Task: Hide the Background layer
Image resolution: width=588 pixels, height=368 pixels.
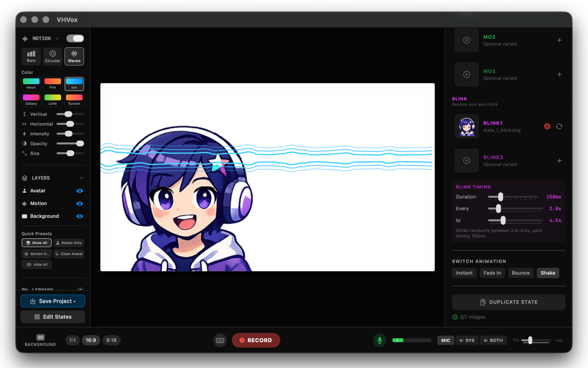Action: point(79,216)
